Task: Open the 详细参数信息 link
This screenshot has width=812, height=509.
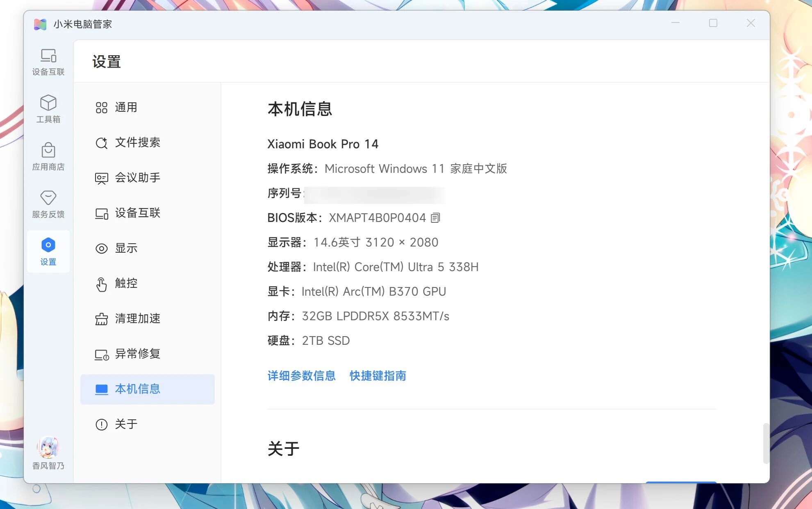Action: [301, 376]
